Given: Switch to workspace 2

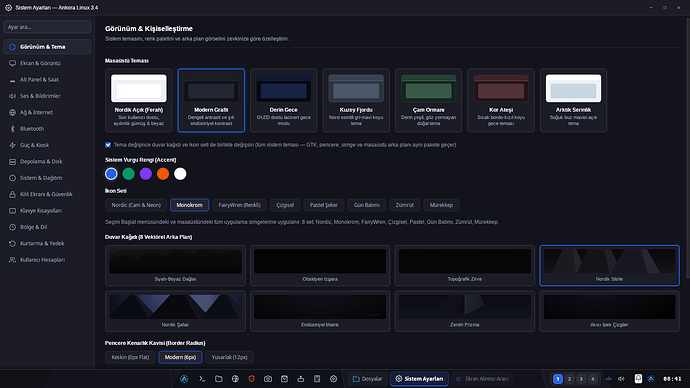Looking at the screenshot, I should 569,379.
